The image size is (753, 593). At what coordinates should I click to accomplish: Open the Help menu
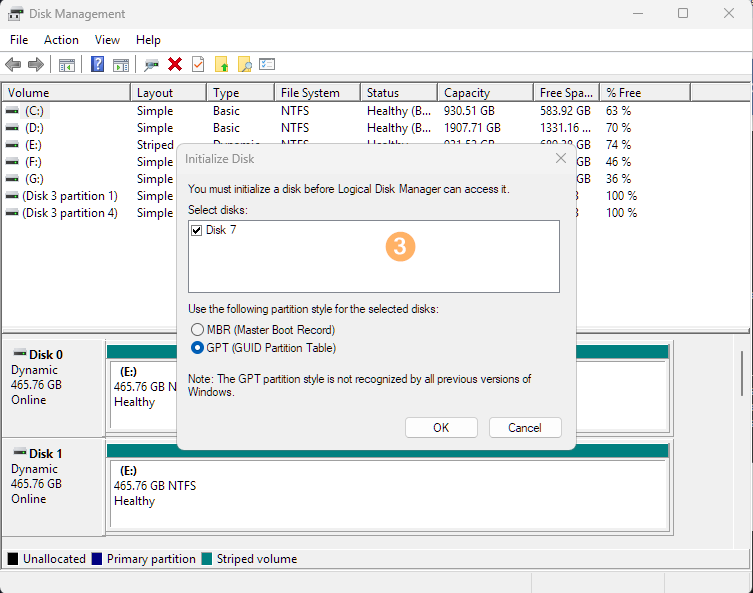point(148,40)
